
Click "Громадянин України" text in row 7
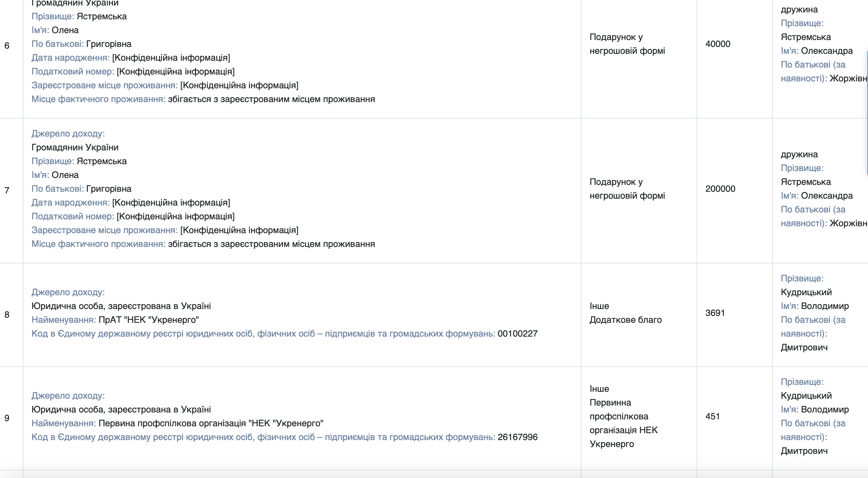(75, 147)
